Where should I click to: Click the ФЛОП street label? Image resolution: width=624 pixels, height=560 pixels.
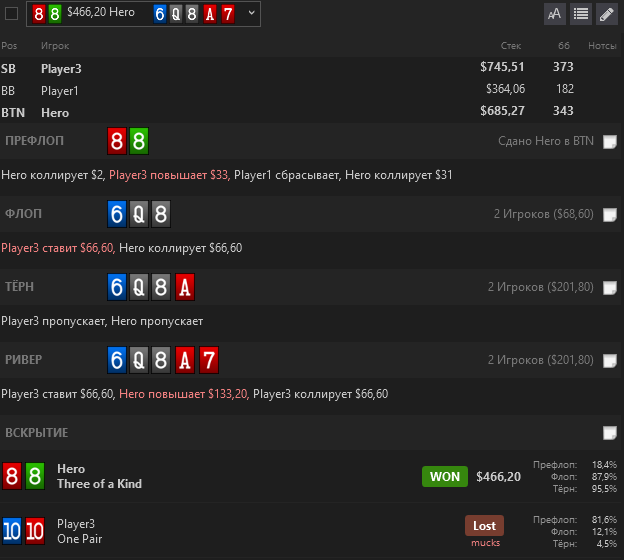click(23, 214)
